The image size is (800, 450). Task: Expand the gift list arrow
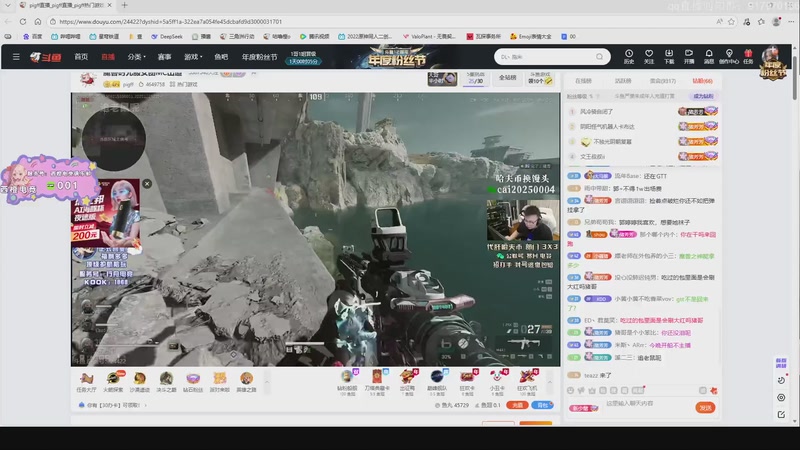(x=549, y=382)
